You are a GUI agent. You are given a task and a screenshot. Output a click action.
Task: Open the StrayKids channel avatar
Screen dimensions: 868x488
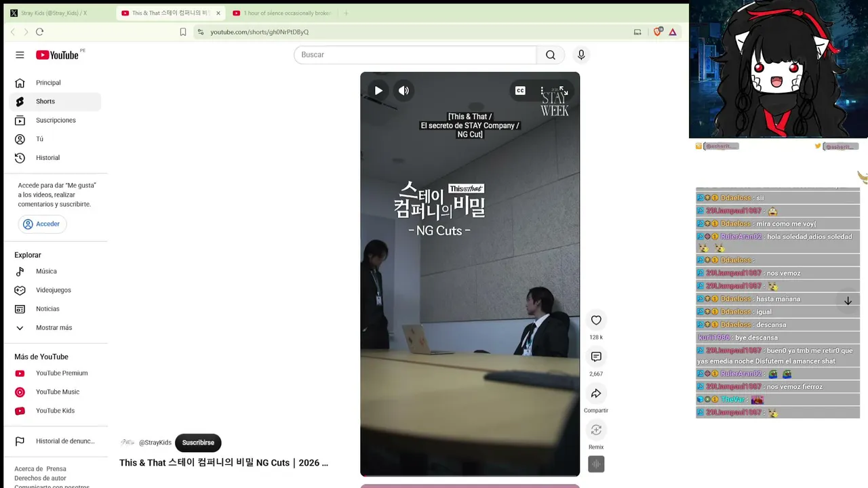point(127,443)
